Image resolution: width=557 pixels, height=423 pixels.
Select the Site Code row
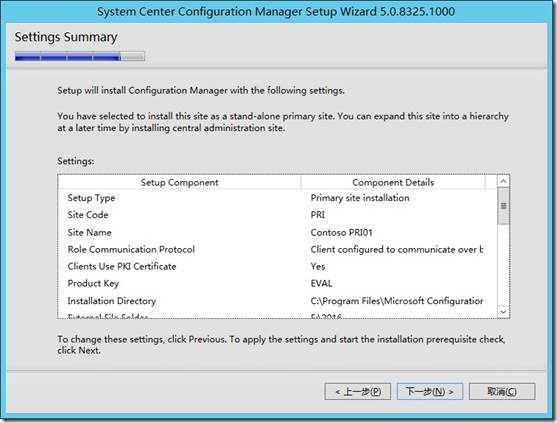[278, 215]
